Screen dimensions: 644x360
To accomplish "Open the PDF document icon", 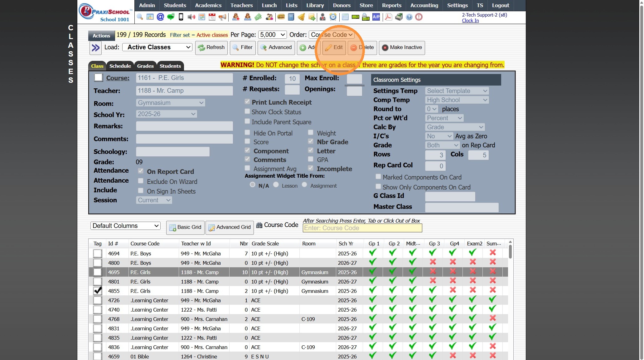I will pyautogui.click(x=388, y=17).
